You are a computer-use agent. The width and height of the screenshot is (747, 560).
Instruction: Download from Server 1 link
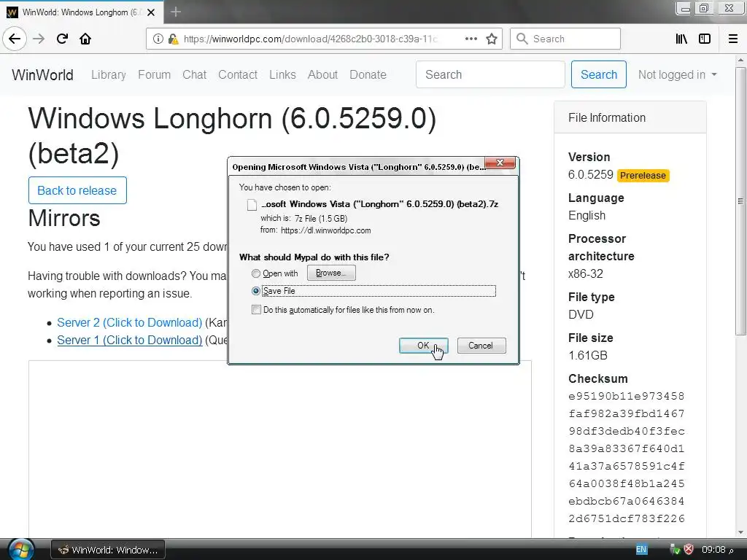[130, 341]
